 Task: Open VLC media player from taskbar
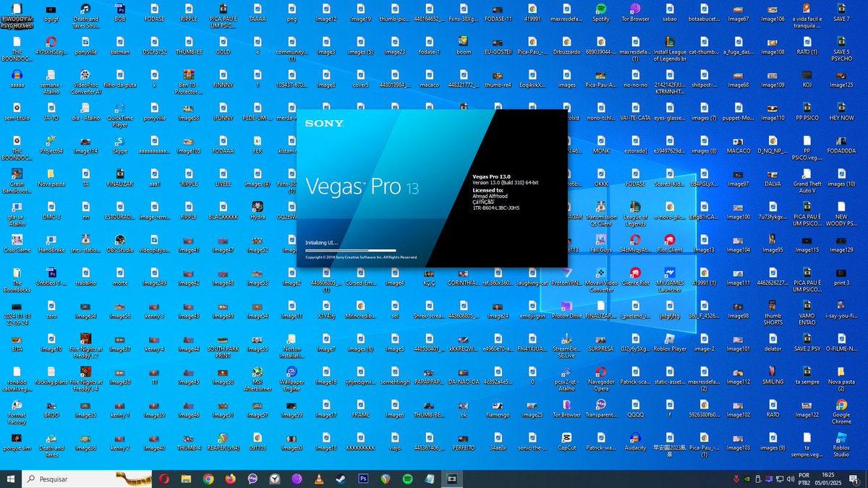click(x=320, y=479)
